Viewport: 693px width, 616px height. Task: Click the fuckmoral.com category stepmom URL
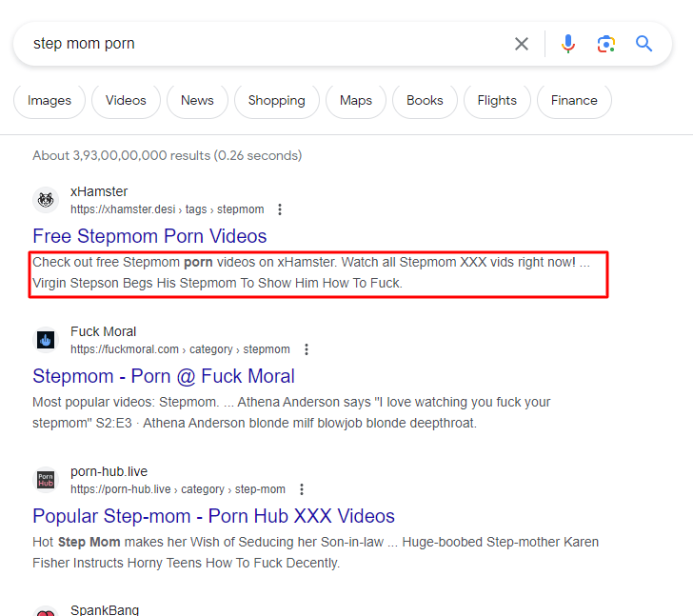pos(180,349)
